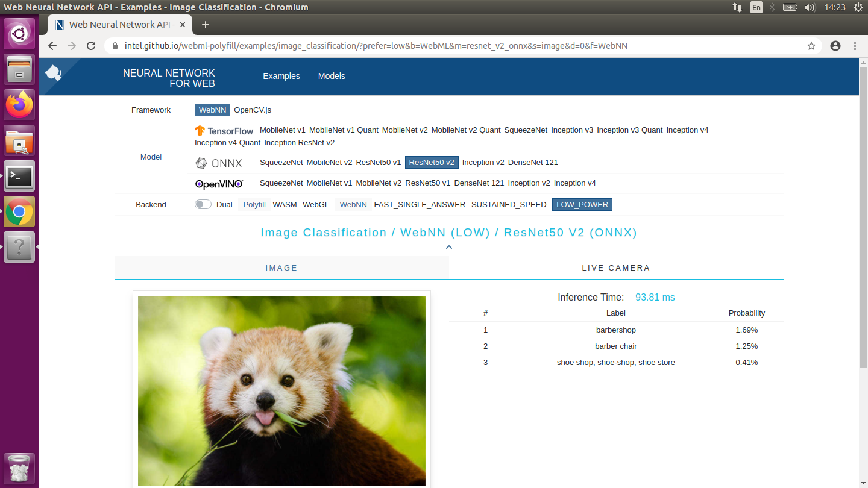
Task: Open the Trash dock icon
Action: pos(19,468)
